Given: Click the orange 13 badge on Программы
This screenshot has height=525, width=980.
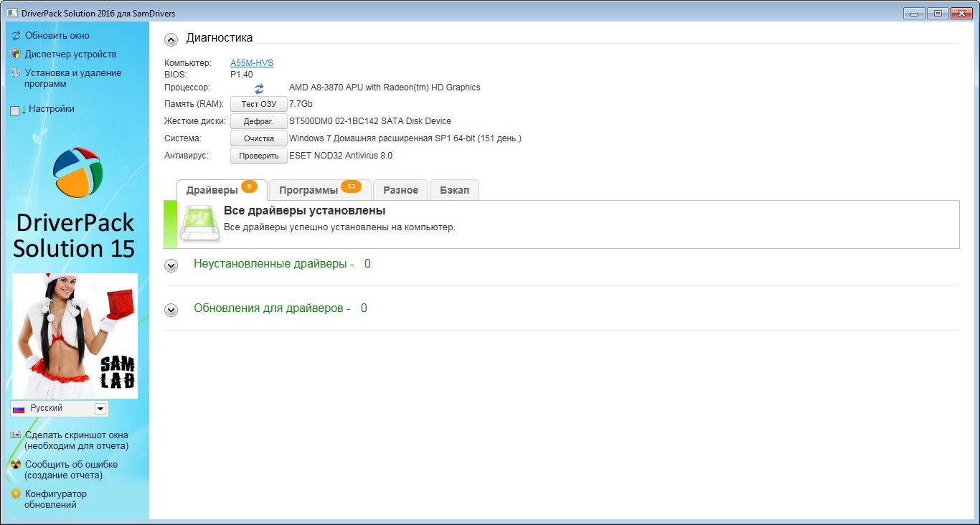Looking at the screenshot, I should tap(351, 186).
